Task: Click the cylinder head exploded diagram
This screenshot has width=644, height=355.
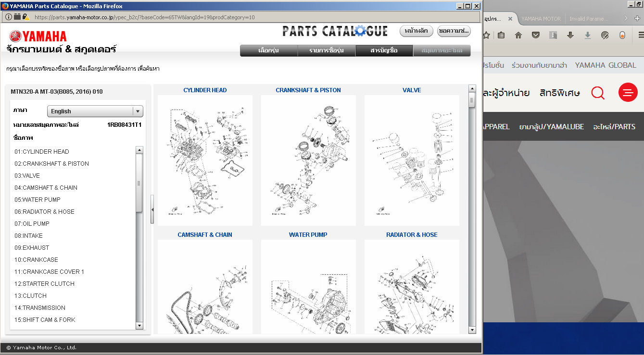Action: click(x=205, y=160)
